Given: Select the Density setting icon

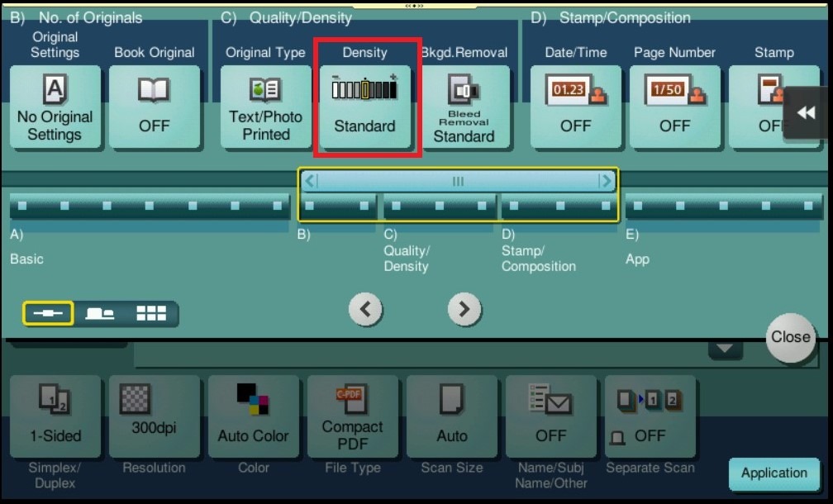Looking at the screenshot, I should click(x=365, y=106).
